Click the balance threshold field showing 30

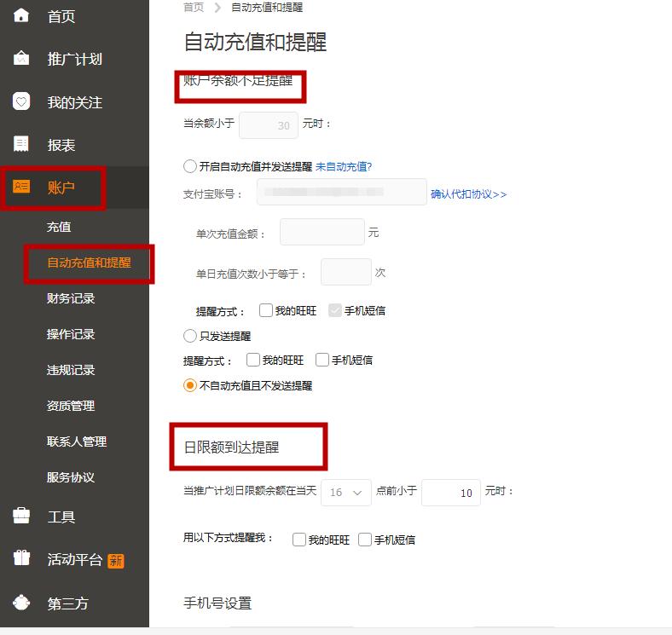[269, 125]
